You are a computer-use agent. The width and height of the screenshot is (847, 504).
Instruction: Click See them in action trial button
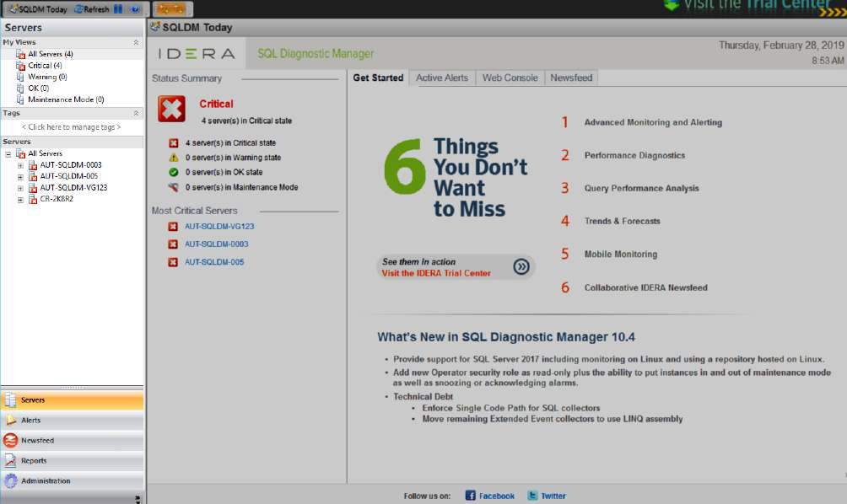point(456,267)
